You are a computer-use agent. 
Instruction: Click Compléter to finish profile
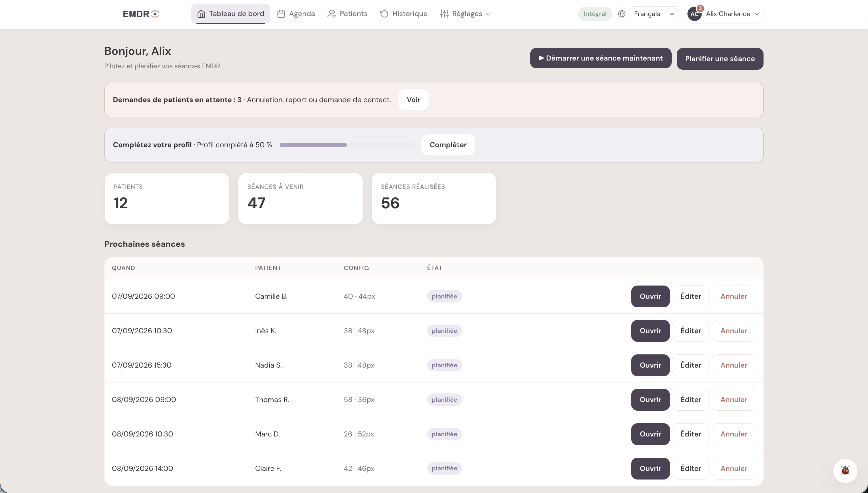448,145
